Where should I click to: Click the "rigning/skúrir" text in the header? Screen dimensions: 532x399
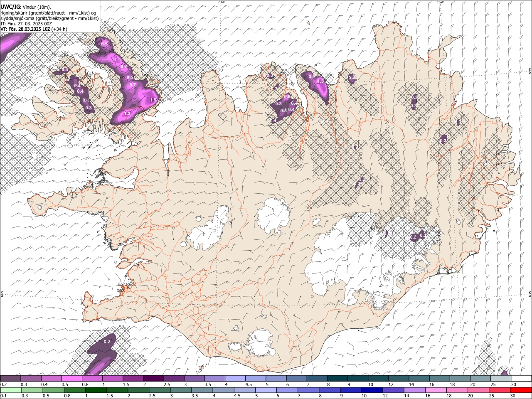coord(14,13)
